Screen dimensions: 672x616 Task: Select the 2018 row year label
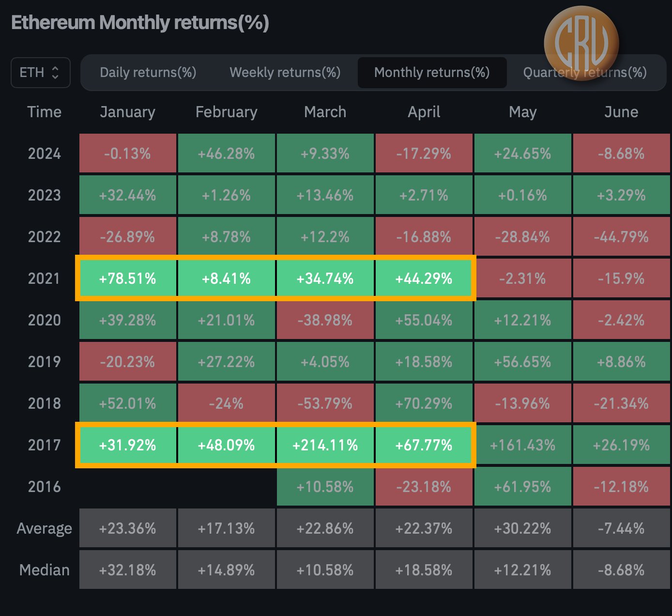coord(44,403)
